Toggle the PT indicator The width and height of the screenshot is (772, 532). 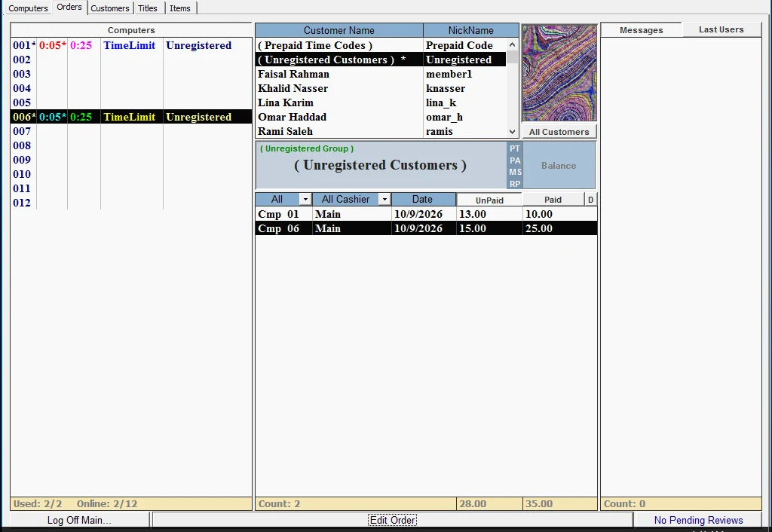coord(514,148)
